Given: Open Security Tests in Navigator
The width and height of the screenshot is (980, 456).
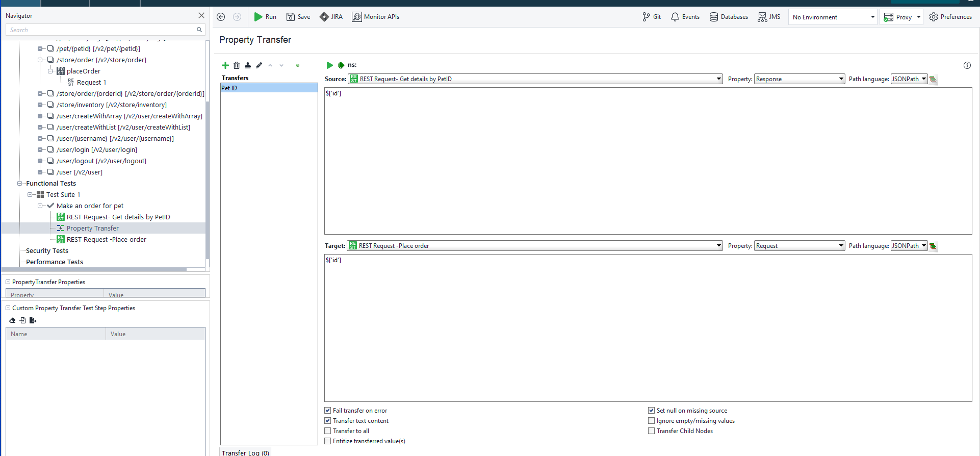Looking at the screenshot, I should pos(47,251).
